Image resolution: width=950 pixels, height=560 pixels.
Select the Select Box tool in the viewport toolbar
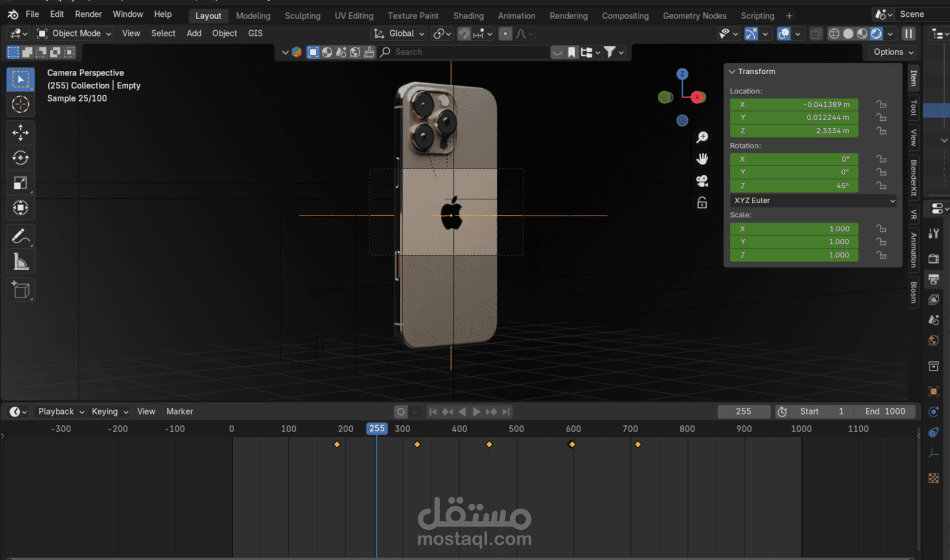tap(20, 80)
